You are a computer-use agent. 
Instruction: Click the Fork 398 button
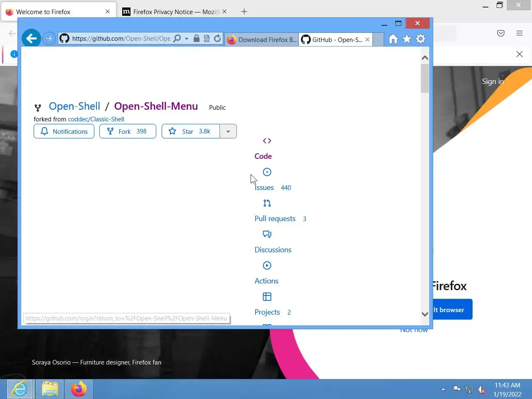128,131
